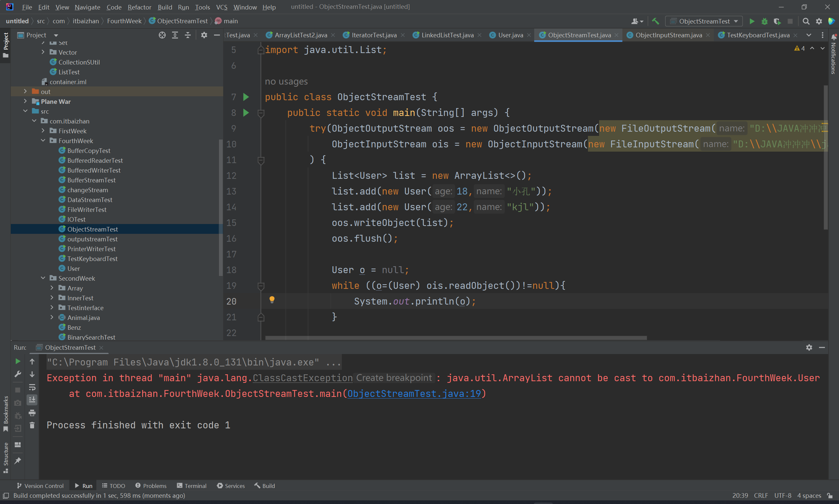Click the gutter run arrow beside main method

(x=246, y=112)
